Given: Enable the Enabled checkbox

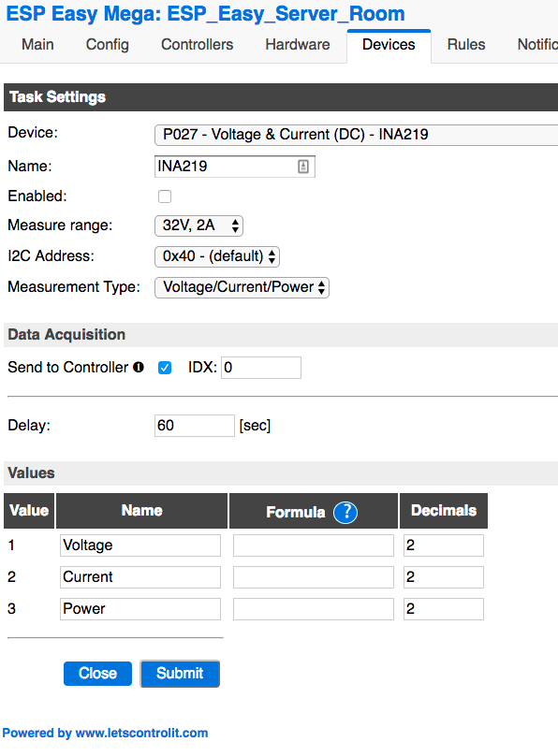Looking at the screenshot, I should point(165,196).
